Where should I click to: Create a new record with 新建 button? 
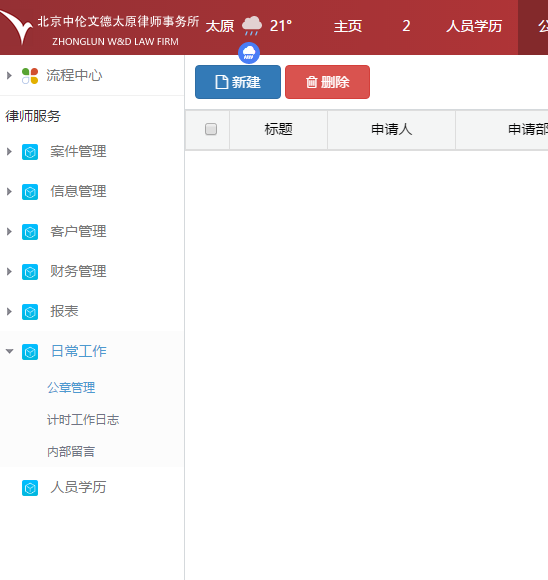pos(238,82)
